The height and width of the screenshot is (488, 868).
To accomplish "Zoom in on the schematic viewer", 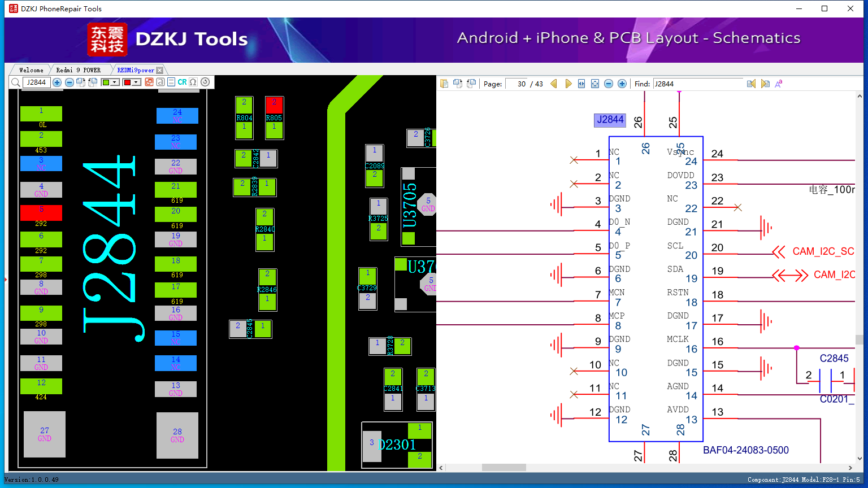I will 622,84.
